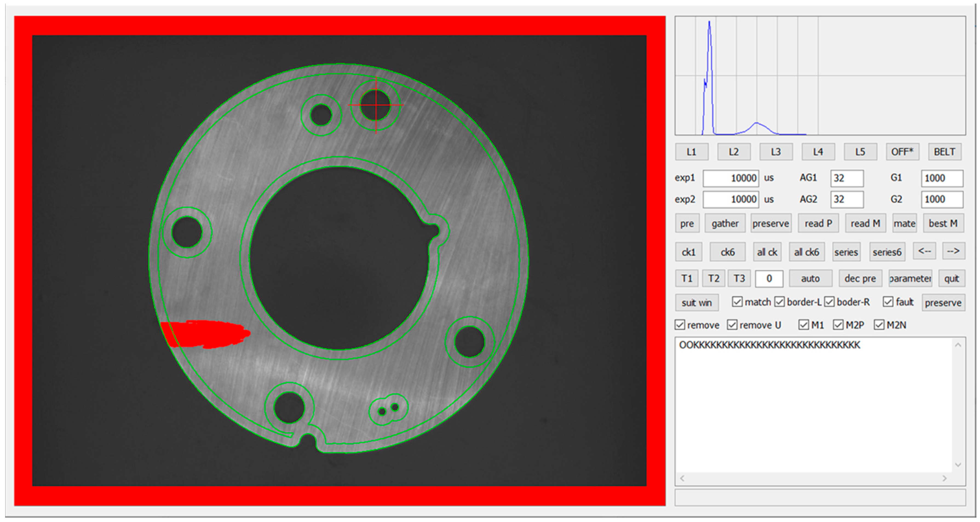Disable the remove U checkbox

(732, 325)
